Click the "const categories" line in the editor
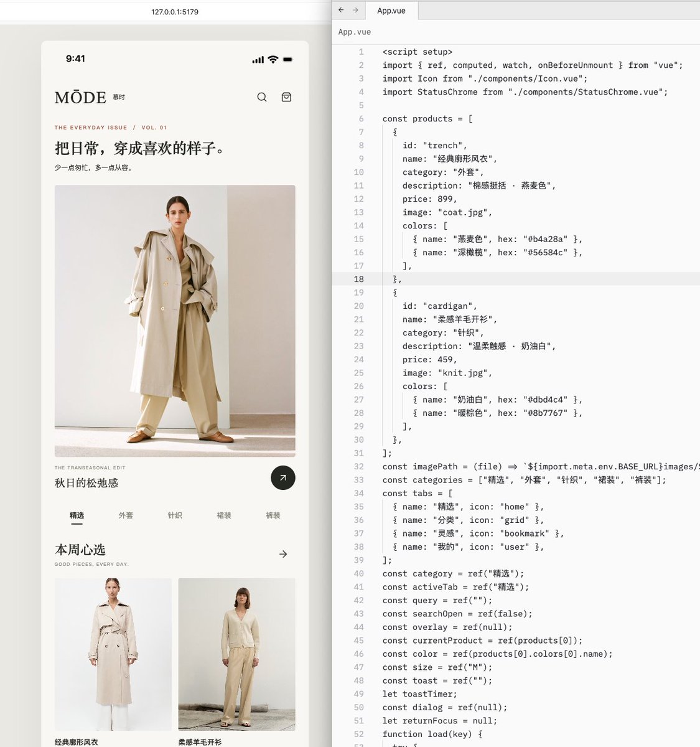Image resolution: width=700 pixels, height=747 pixels. coord(525,480)
